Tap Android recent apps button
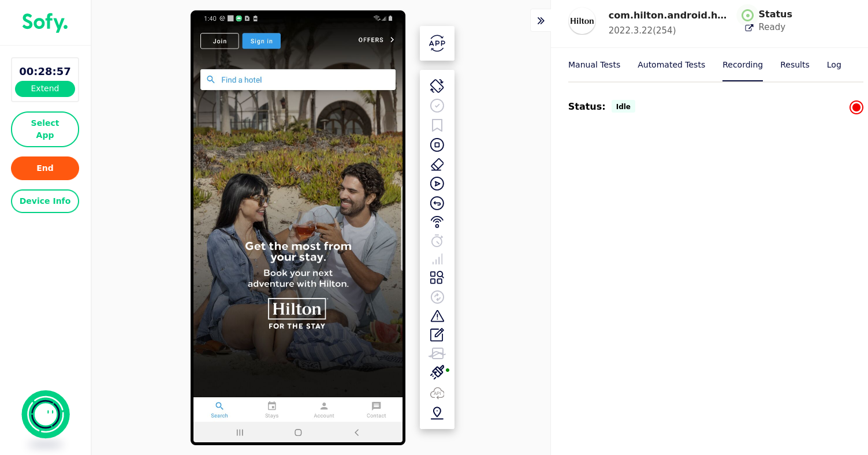Viewport: 868px width, 455px height. 240,432
